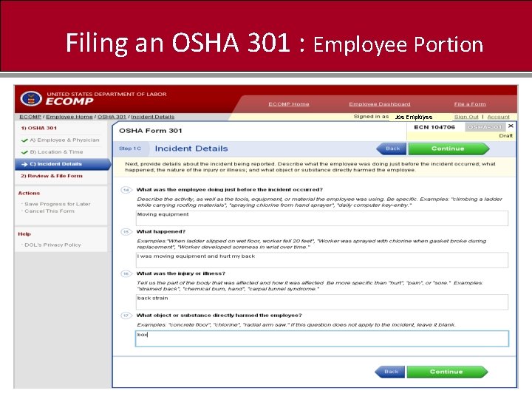Image resolution: width=532 pixels, height=399 pixels.
Task: Click Incident Details breadcrumb link
Action: [x=153, y=117]
